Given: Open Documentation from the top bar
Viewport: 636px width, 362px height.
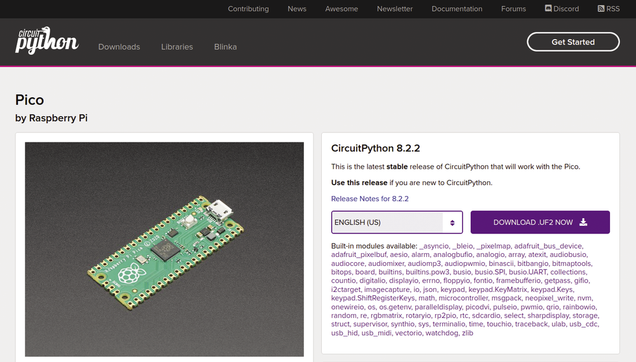Looking at the screenshot, I should tap(457, 9).
